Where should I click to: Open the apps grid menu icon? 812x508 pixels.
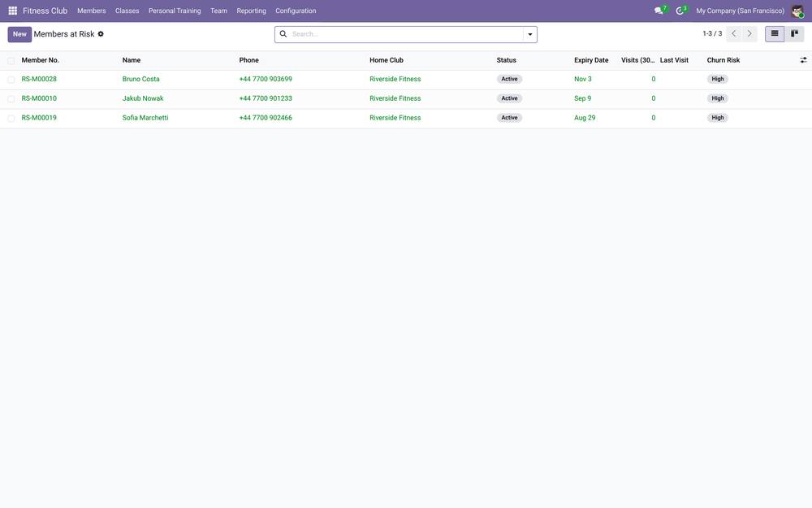(x=13, y=11)
